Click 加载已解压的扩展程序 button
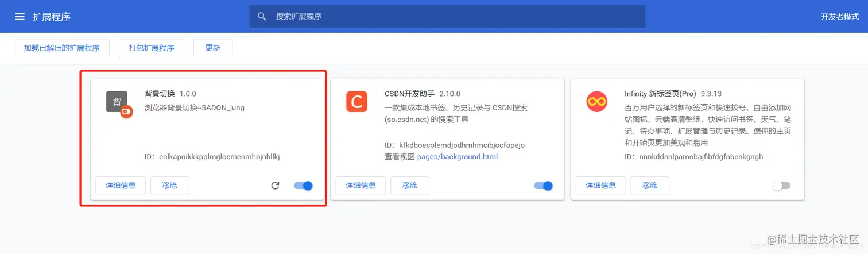The height and width of the screenshot is (254, 868). coord(61,48)
